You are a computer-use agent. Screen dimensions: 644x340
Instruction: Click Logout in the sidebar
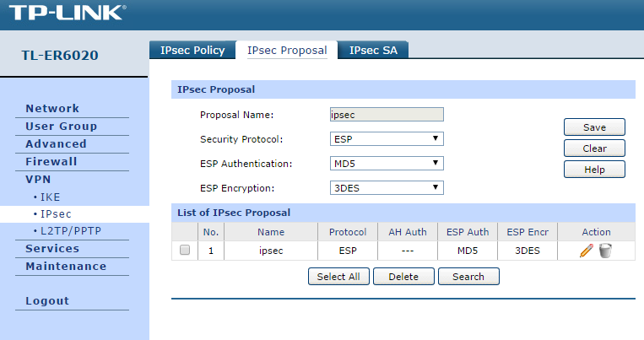47,300
